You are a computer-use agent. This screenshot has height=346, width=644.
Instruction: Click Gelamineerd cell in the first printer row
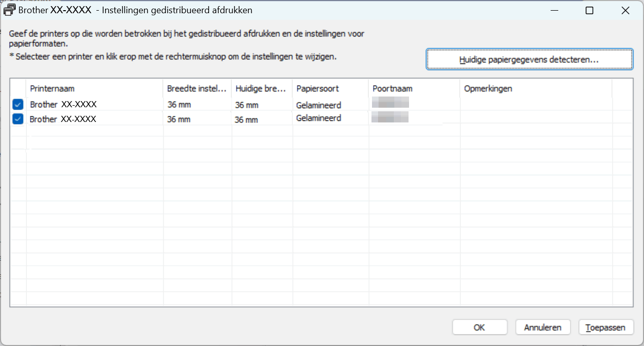tap(319, 105)
